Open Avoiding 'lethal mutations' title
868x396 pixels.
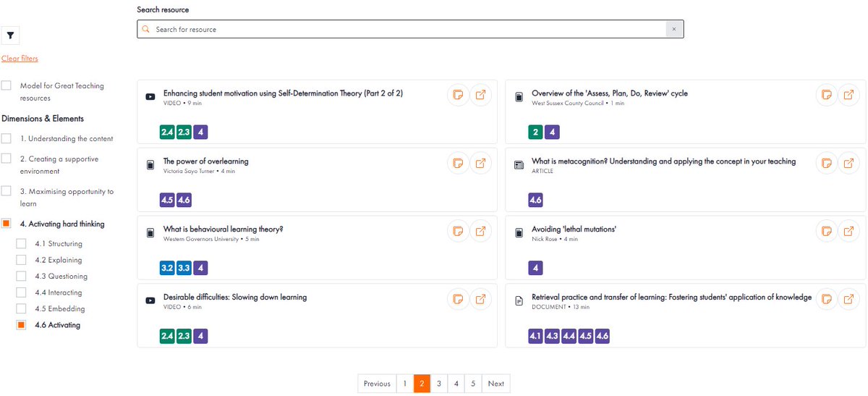[574, 229]
